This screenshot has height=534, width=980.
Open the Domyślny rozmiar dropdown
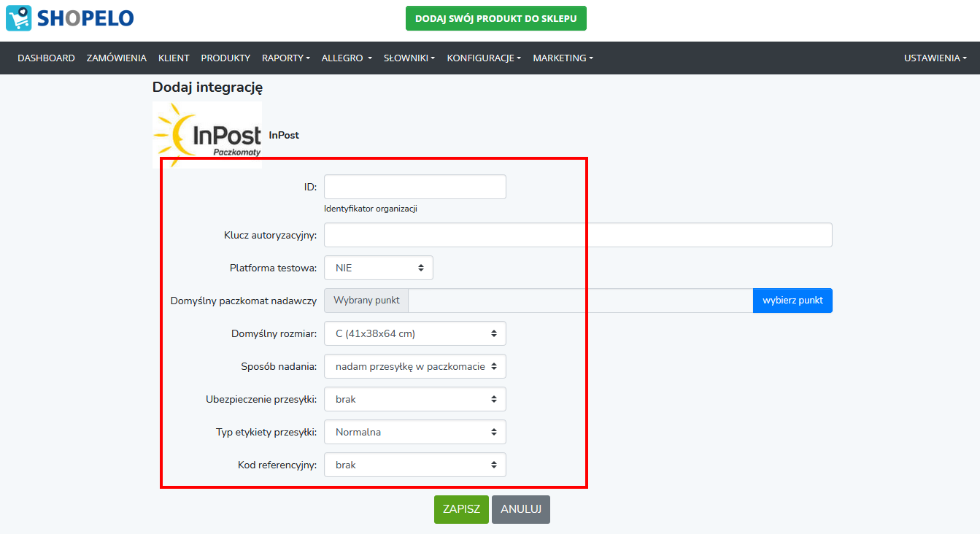click(x=415, y=333)
